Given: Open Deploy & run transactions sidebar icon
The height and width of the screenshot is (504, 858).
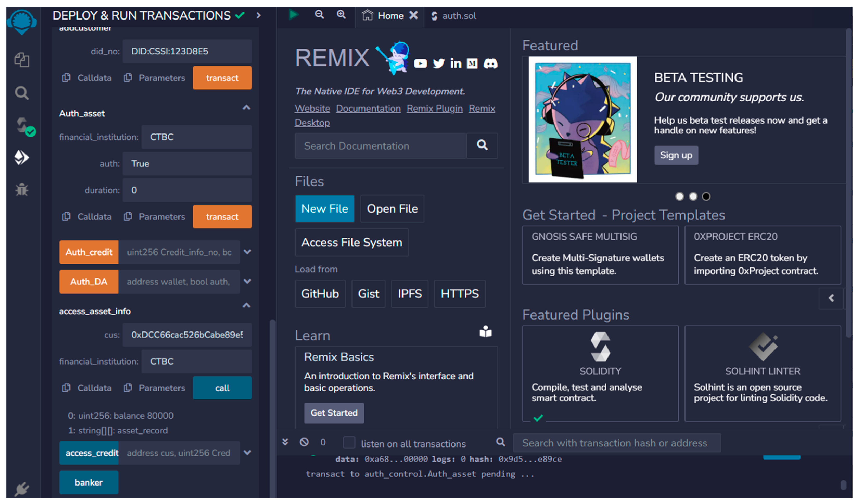Looking at the screenshot, I should coord(22,157).
